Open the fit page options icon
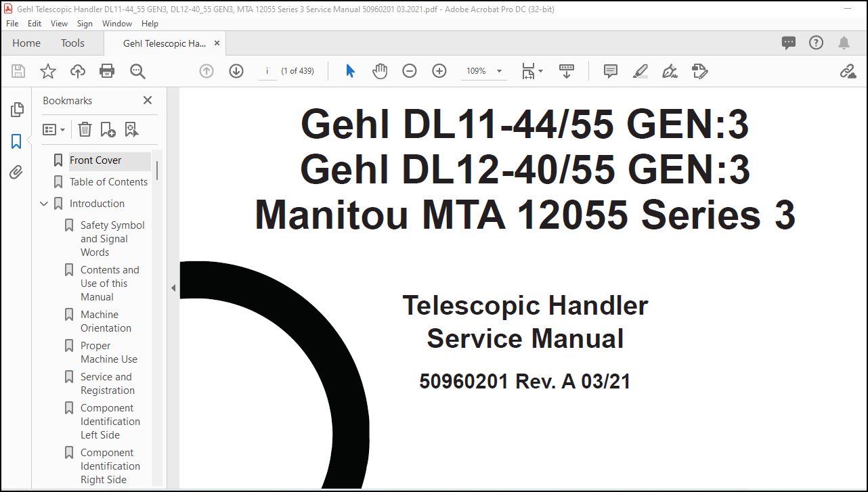The height and width of the screenshot is (492, 868). pos(532,71)
